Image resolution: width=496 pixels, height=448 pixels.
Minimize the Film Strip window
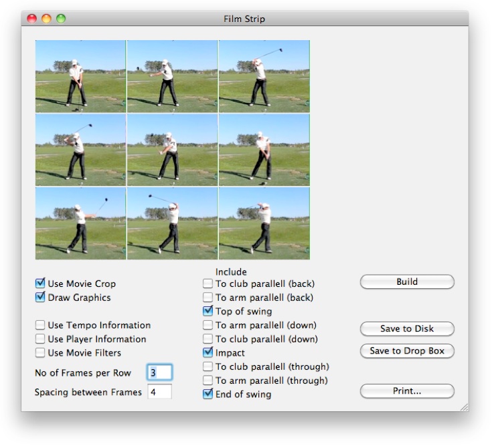point(46,19)
